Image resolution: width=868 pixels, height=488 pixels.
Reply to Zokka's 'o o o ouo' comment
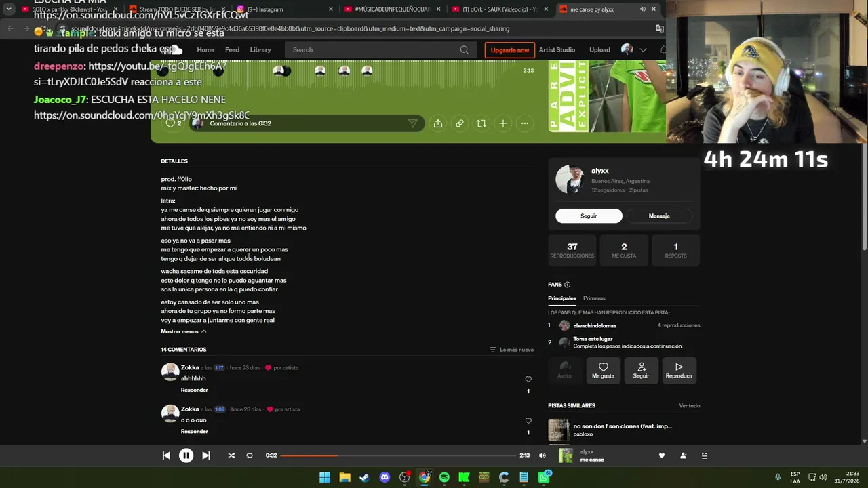(195, 431)
